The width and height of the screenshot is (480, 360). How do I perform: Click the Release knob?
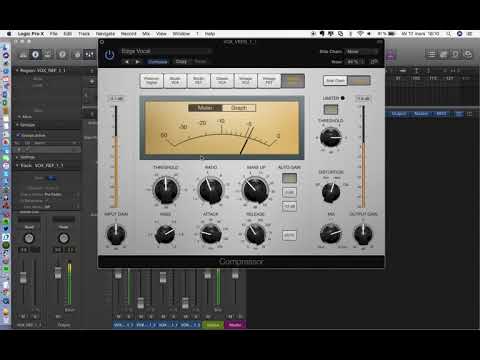click(x=255, y=234)
